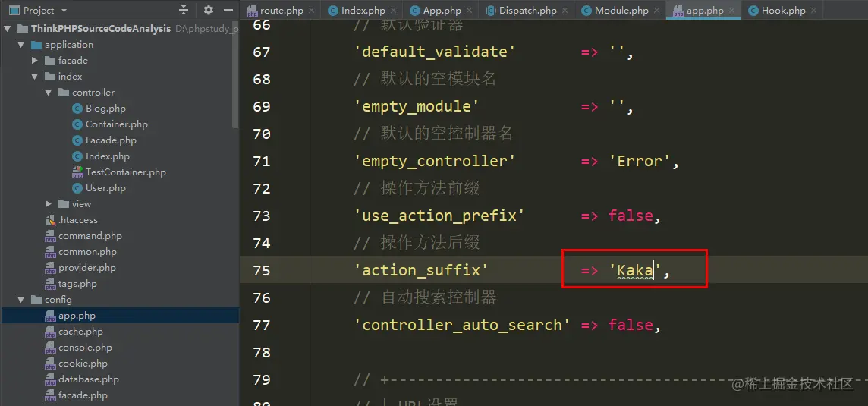Open TestContainer.php in project tree

click(126, 172)
